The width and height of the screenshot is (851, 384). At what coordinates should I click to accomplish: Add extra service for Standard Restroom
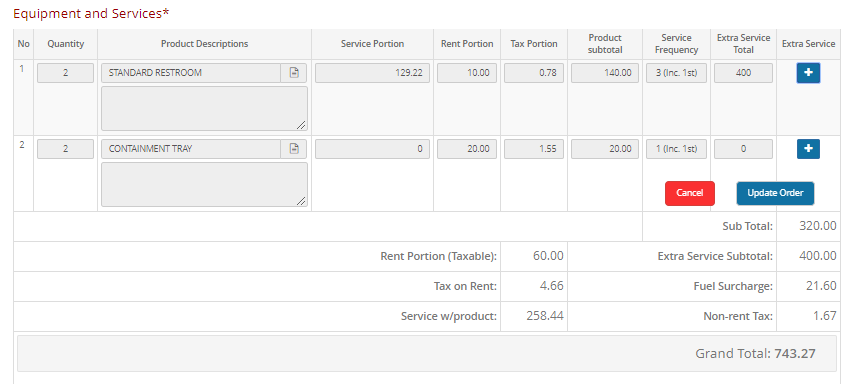(x=808, y=73)
